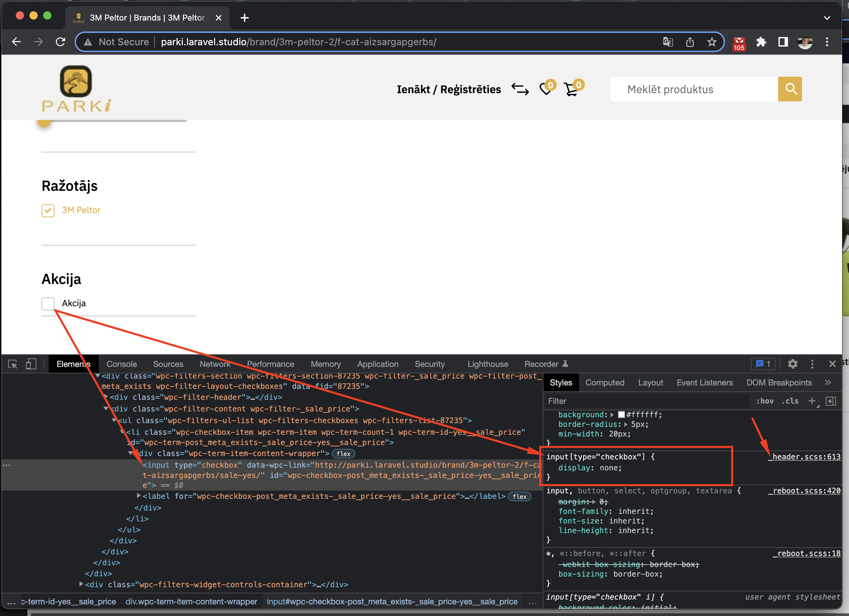Uncheck the 3M Peltor checkbox

coord(48,210)
